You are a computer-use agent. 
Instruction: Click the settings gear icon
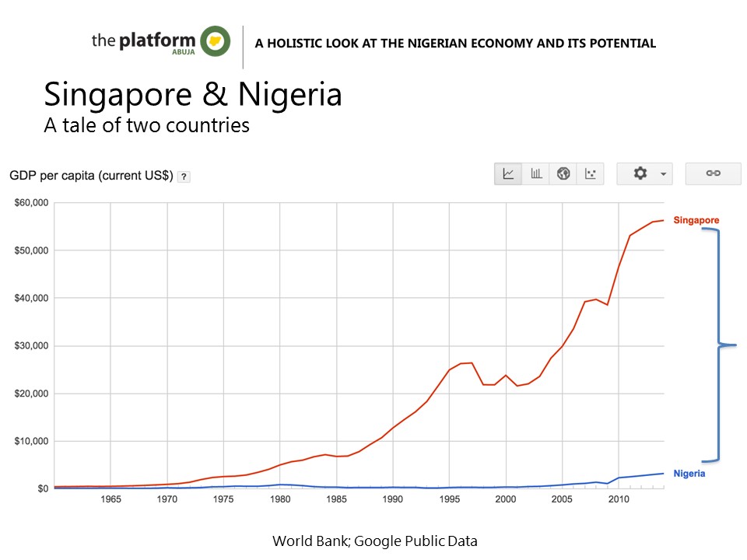click(x=640, y=173)
